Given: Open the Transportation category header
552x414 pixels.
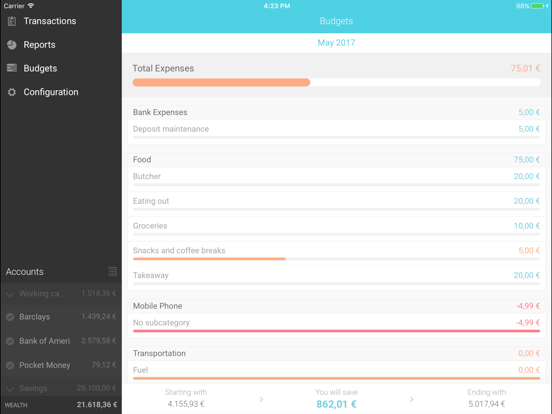Looking at the screenshot, I should tap(336, 353).
